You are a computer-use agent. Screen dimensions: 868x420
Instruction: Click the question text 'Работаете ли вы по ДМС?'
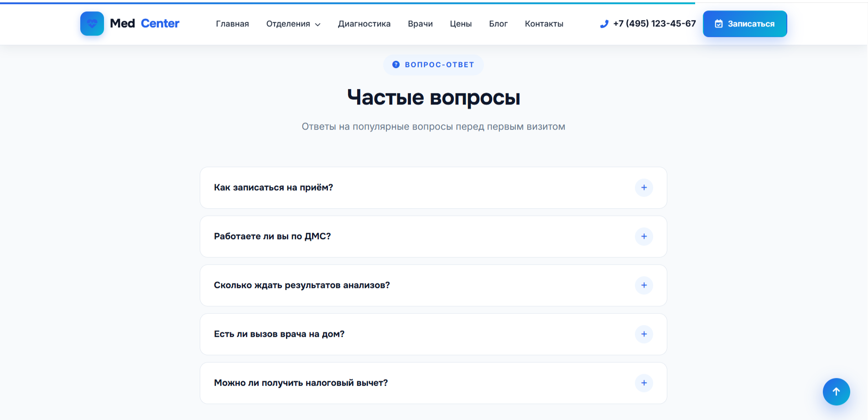click(x=272, y=236)
